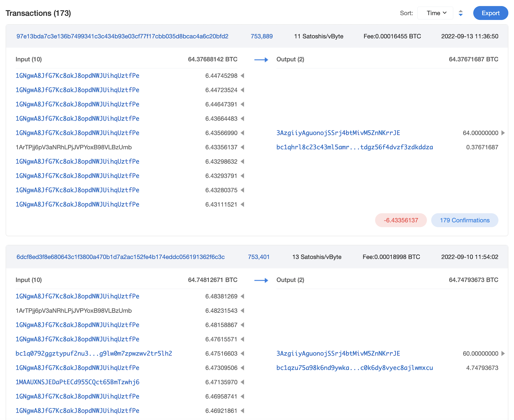
Task: Click left triangle beside input amount 6.43356137
Action: tap(243, 147)
